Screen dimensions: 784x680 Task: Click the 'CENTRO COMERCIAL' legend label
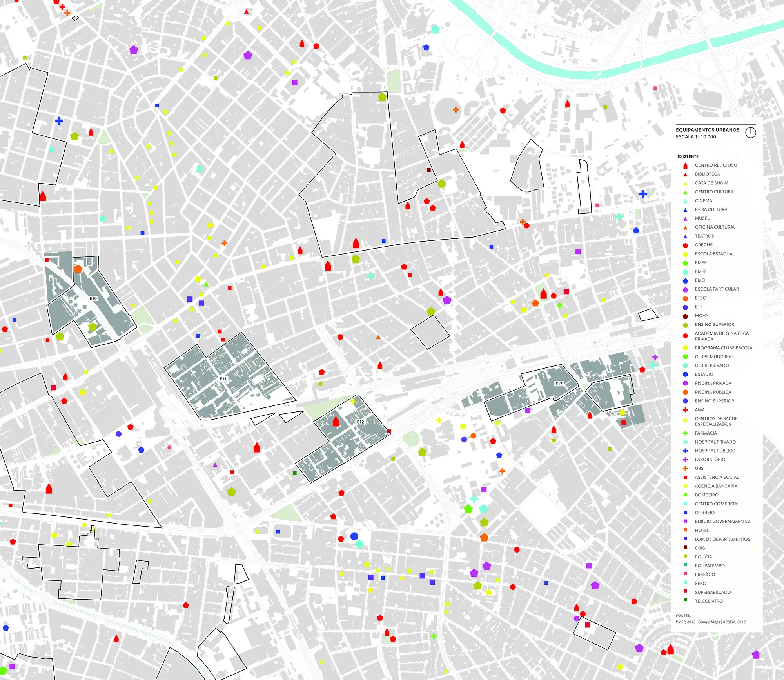coord(717,504)
